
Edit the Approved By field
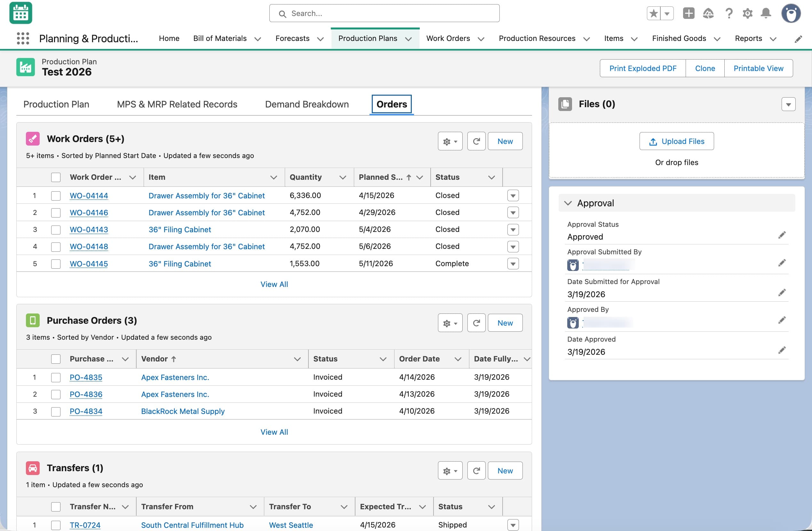point(782,320)
